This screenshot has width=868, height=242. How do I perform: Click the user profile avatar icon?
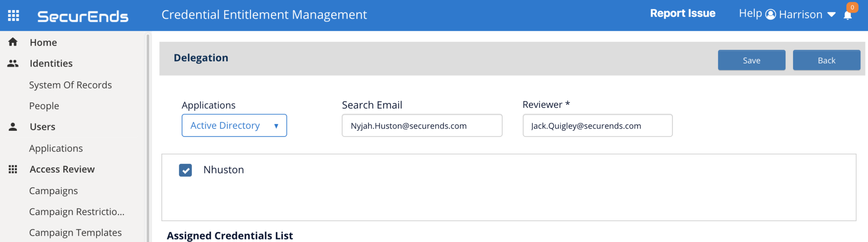pyautogui.click(x=771, y=15)
